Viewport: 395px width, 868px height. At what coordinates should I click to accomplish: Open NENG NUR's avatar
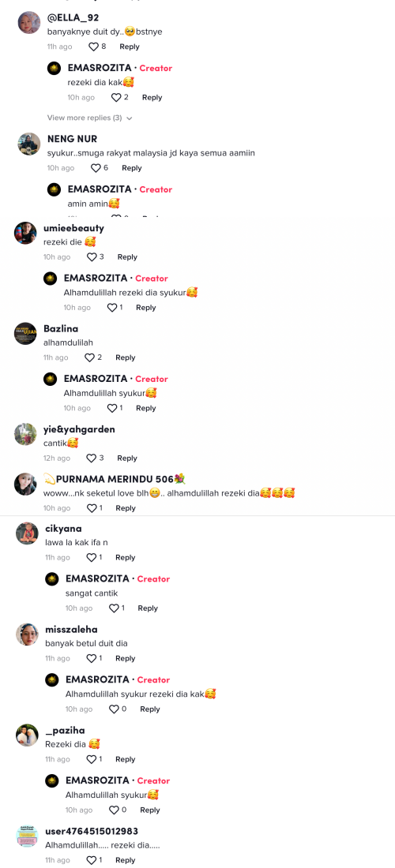28,144
